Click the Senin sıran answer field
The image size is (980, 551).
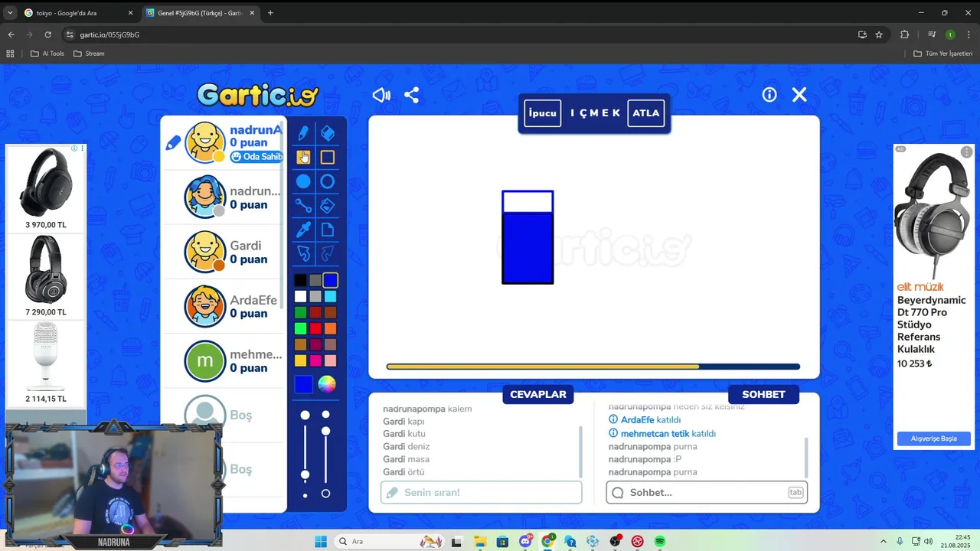pyautogui.click(x=482, y=492)
